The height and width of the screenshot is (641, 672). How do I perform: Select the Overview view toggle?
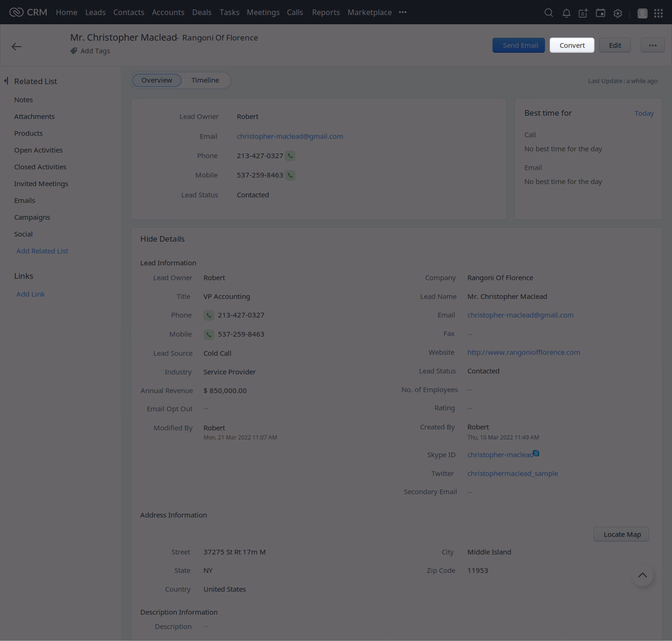(x=157, y=80)
